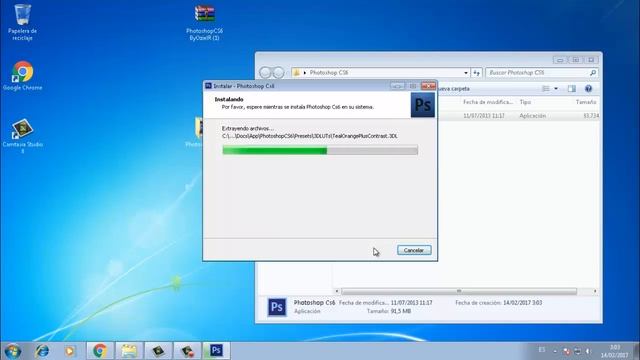Open Camtasia Recorder from the taskbar

187,351
